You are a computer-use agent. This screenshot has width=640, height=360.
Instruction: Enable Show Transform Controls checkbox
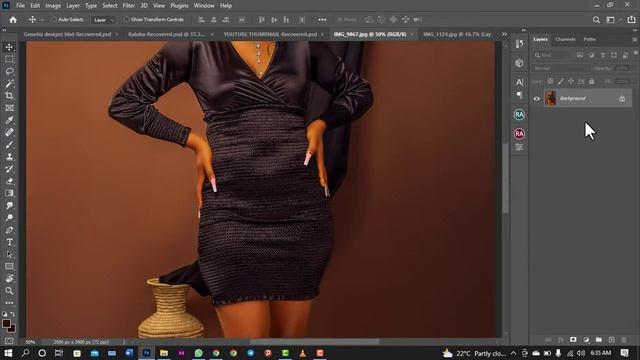[126, 20]
